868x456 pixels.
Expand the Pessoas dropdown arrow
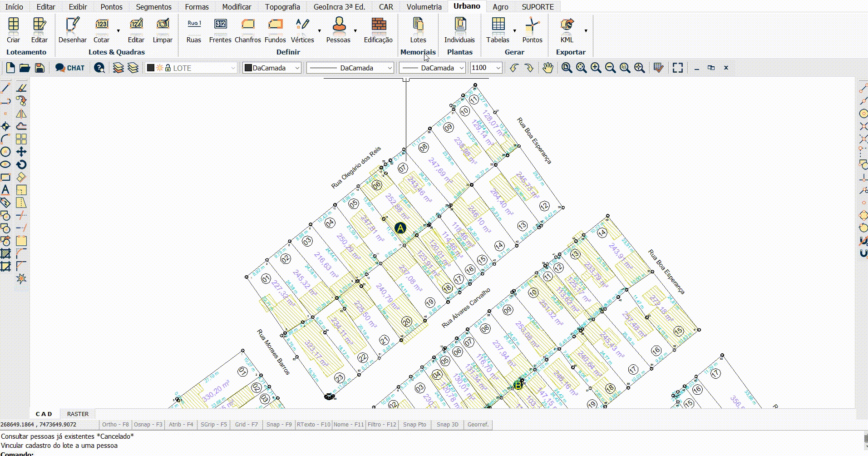click(x=355, y=31)
